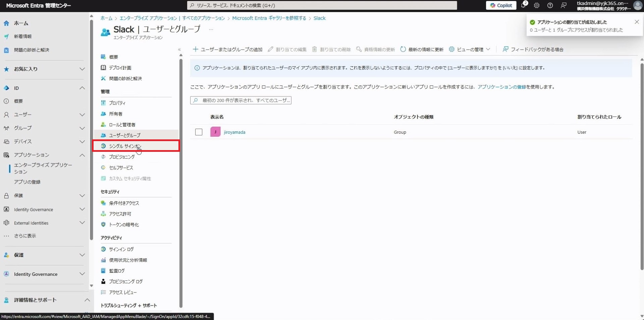Click the サインイン ログ icon
644x320 pixels.
click(x=103, y=249)
